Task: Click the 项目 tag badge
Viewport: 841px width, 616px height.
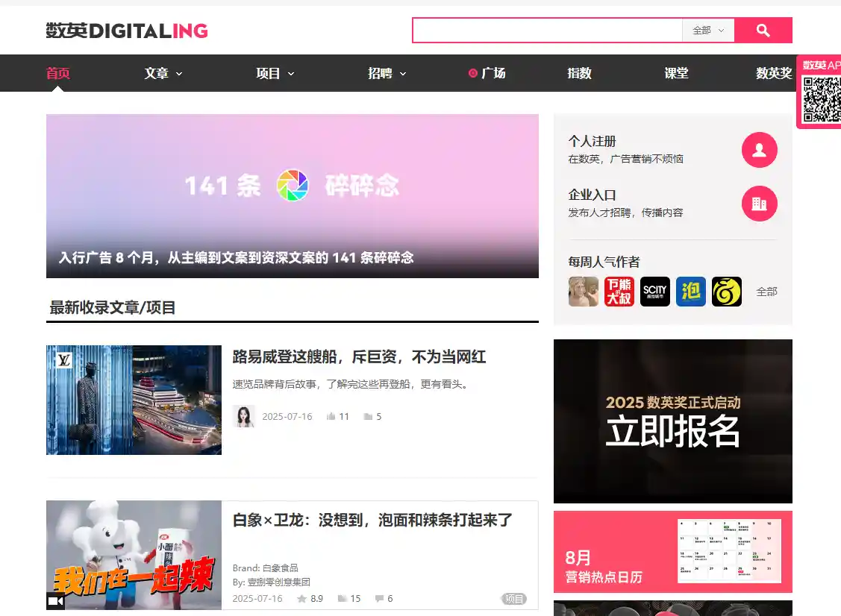Action: pyautogui.click(x=514, y=599)
